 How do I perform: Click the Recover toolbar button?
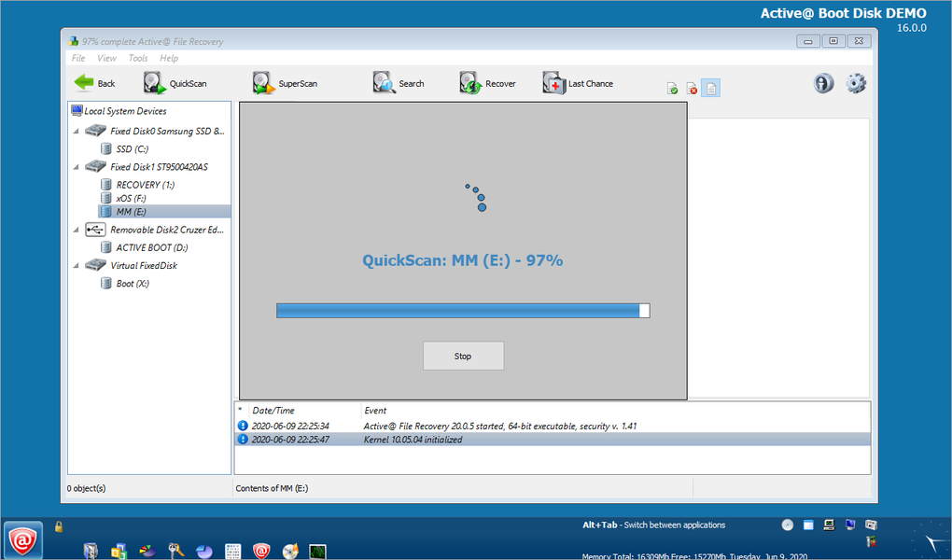[x=487, y=83]
